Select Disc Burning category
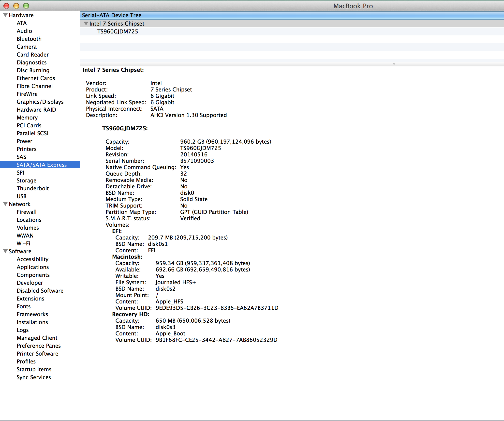 33,70
